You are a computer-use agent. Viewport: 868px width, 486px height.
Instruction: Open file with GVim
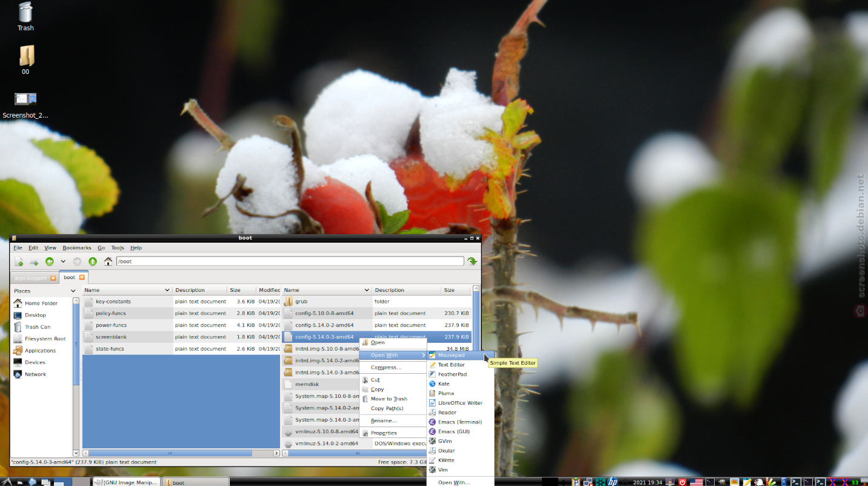click(x=460, y=441)
